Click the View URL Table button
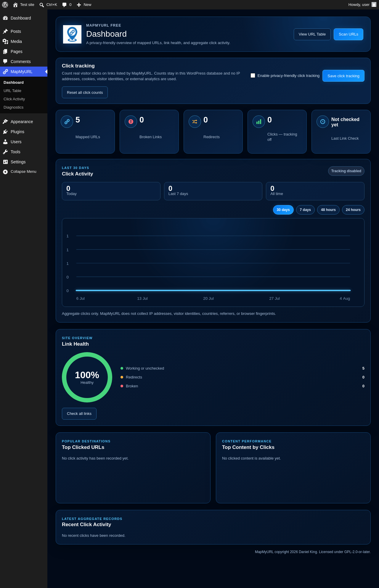This screenshot has height=588, width=379. (312, 34)
